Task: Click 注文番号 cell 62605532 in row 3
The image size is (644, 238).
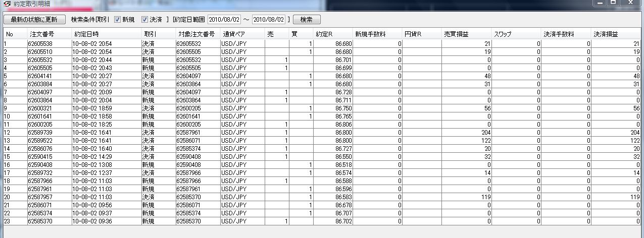Action: [40, 59]
